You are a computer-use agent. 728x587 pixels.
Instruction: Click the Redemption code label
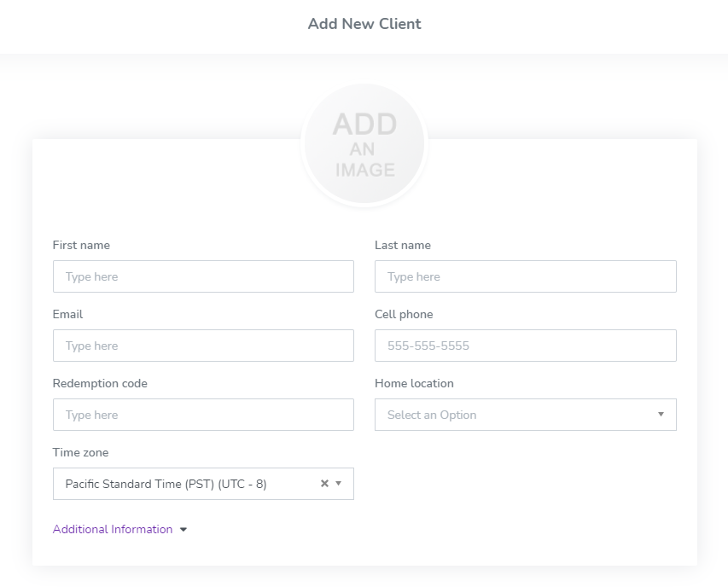coord(100,383)
